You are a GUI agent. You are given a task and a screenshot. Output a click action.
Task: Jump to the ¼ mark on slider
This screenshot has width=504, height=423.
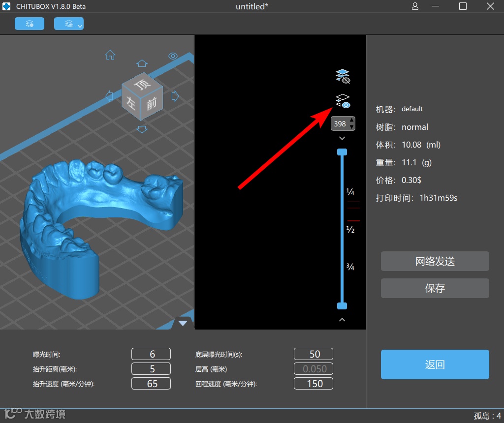(350, 192)
